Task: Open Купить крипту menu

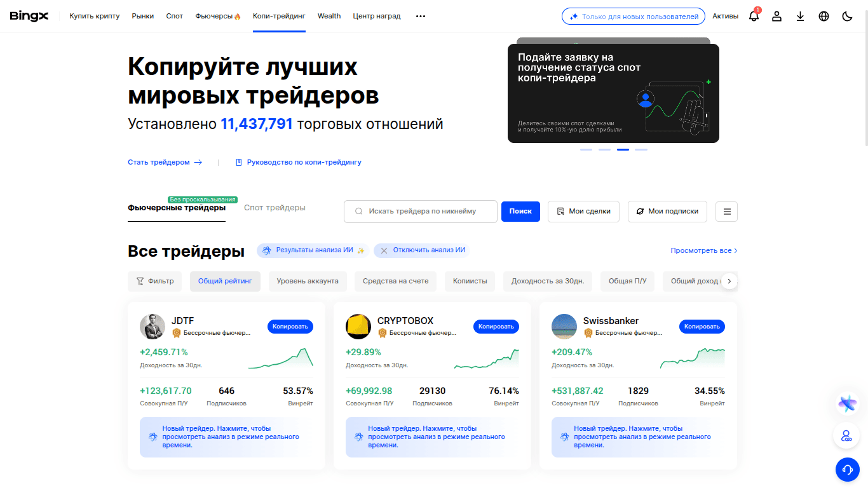Action: click(95, 17)
